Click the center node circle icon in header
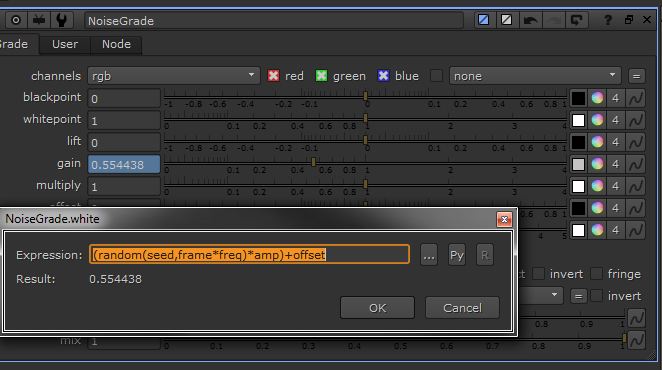The image size is (662, 370). (16, 20)
